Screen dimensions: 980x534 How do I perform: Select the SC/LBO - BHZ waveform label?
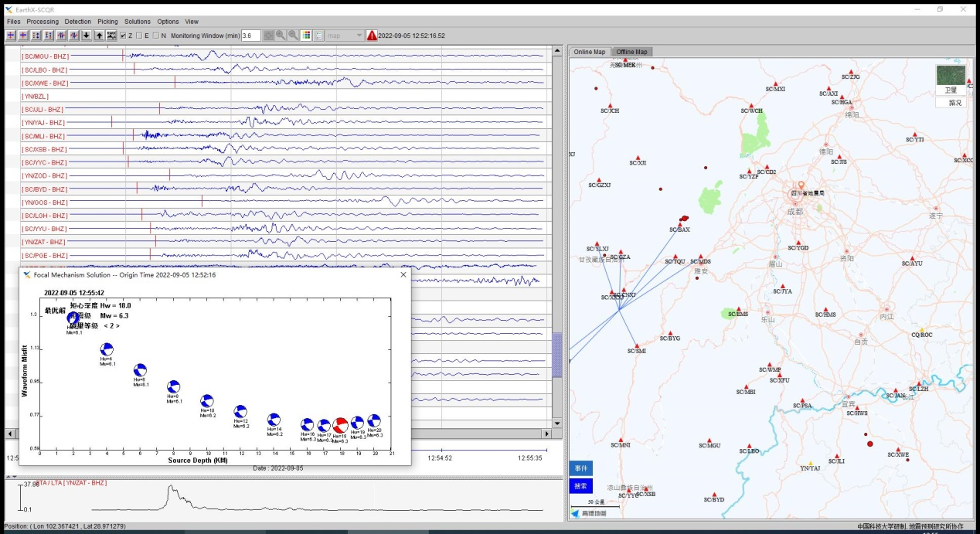pyautogui.click(x=45, y=70)
